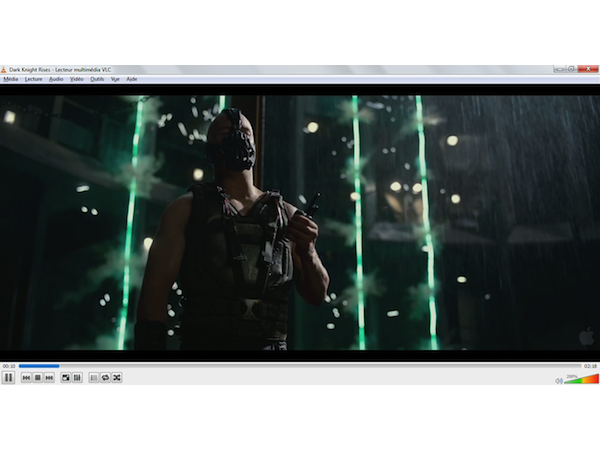Click the VLC cone title bar icon
600x450 pixels.
3,70
